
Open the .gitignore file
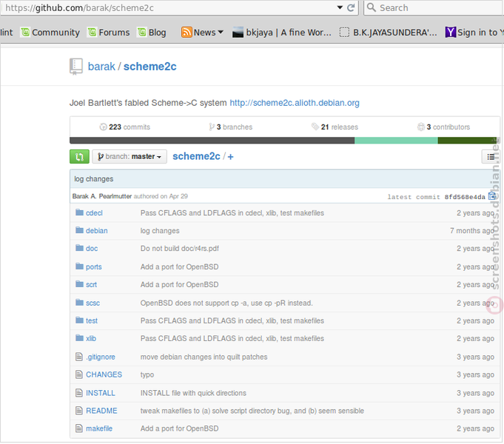coord(101,357)
